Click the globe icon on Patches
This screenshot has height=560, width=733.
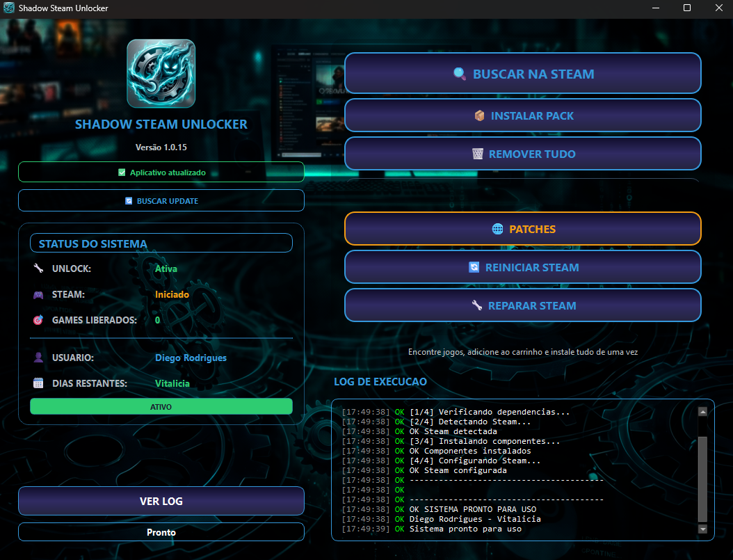pyautogui.click(x=497, y=229)
